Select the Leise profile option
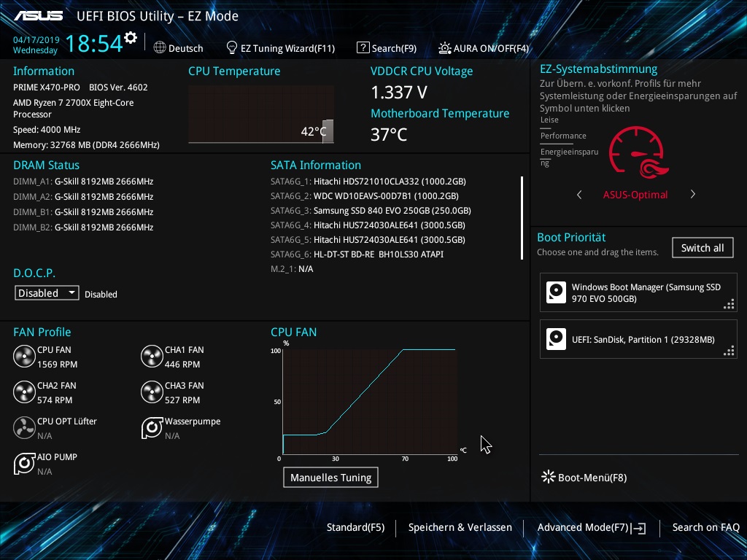Image resolution: width=747 pixels, height=560 pixels. tap(549, 120)
